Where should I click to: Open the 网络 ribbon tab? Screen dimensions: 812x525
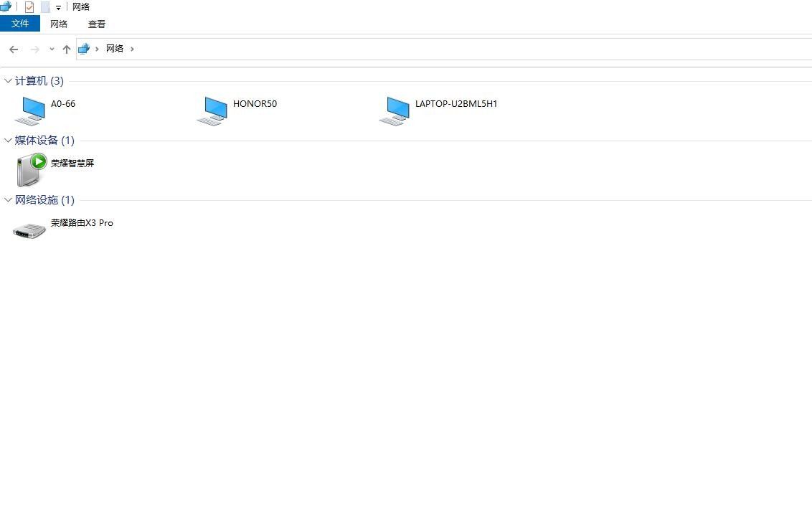pos(59,24)
